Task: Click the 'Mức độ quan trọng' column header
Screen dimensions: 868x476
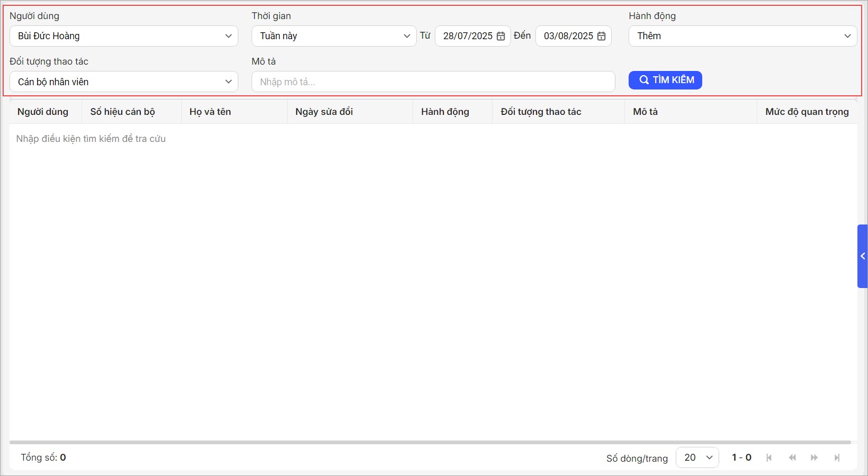Action: 807,112
